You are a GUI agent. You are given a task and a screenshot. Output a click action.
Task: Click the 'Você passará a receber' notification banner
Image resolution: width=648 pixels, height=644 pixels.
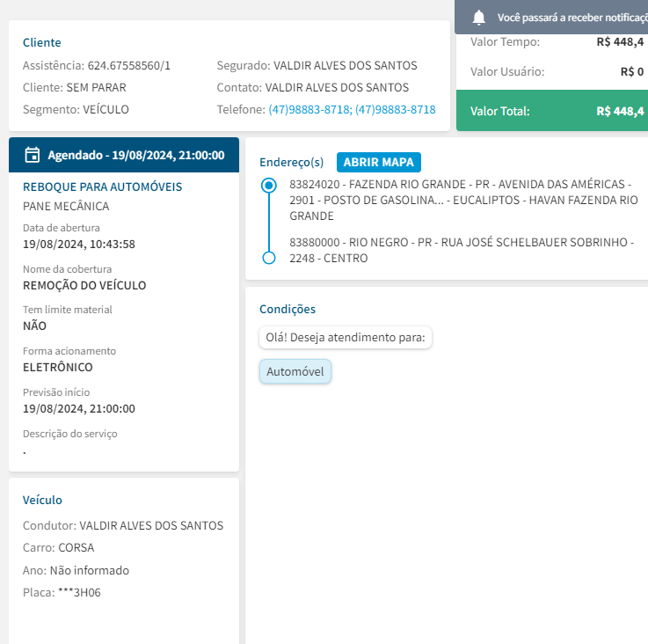click(551, 18)
